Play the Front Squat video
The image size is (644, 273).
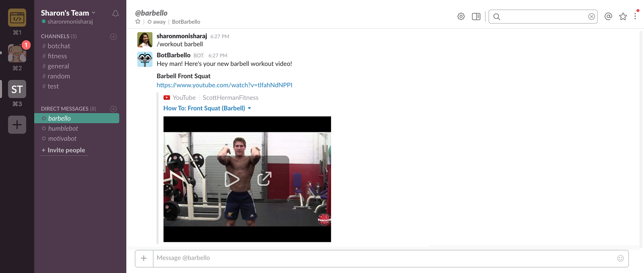(x=231, y=179)
